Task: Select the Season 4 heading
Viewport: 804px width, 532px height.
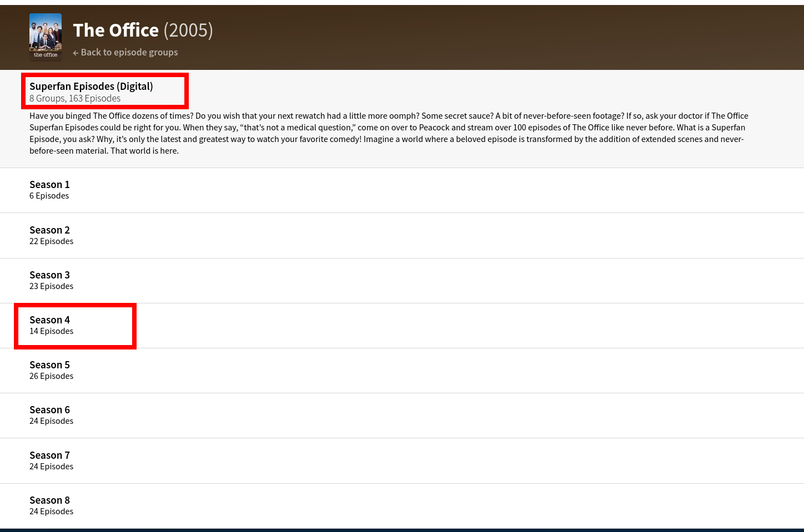Action: pos(49,320)
